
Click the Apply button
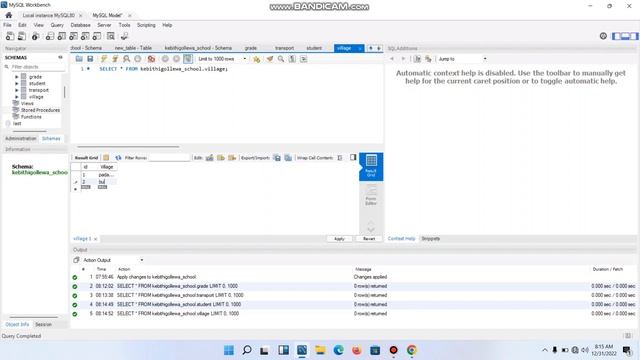[x=339, y=239]
